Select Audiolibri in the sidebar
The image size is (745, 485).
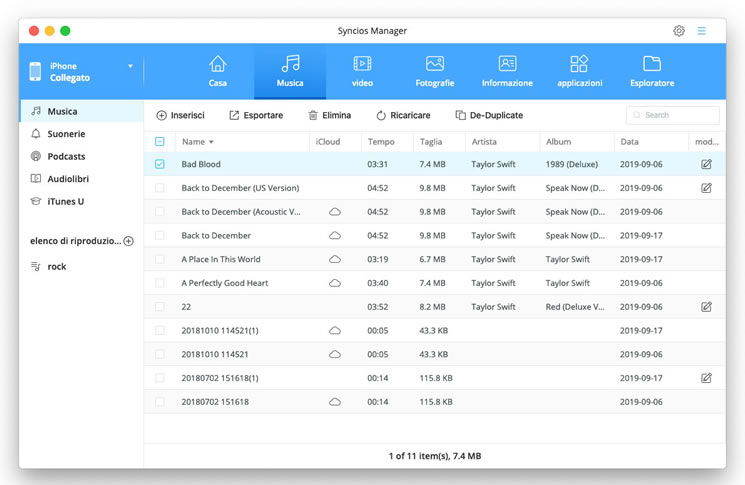(x=81, y=179)
